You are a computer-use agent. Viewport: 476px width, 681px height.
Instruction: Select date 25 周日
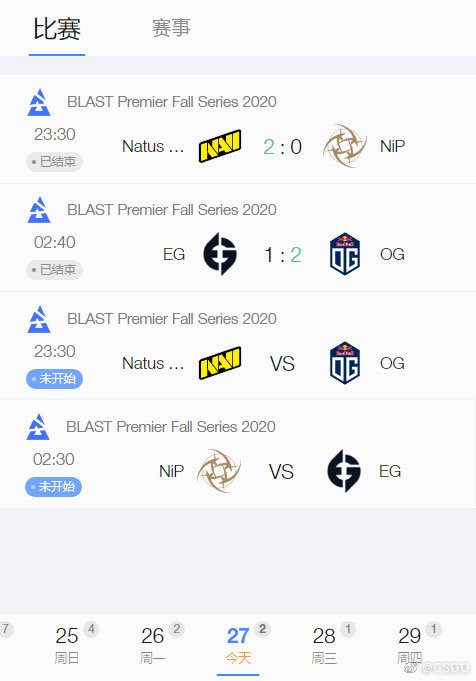(67, 645)
